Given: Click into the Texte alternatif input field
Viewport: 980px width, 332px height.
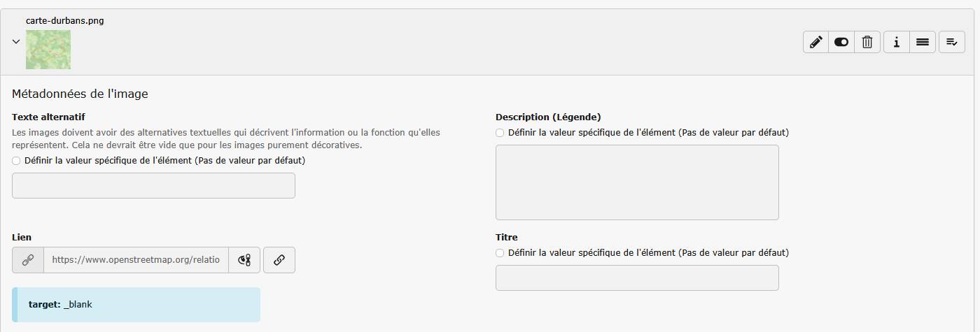Looking at the screenshot, I should (153, 186).
